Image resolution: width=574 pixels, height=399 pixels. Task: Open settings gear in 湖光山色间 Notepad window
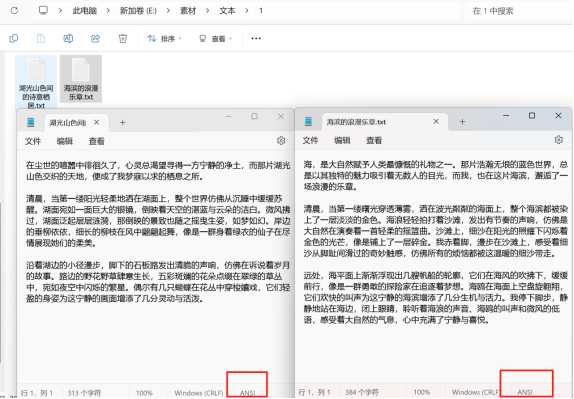281,141
